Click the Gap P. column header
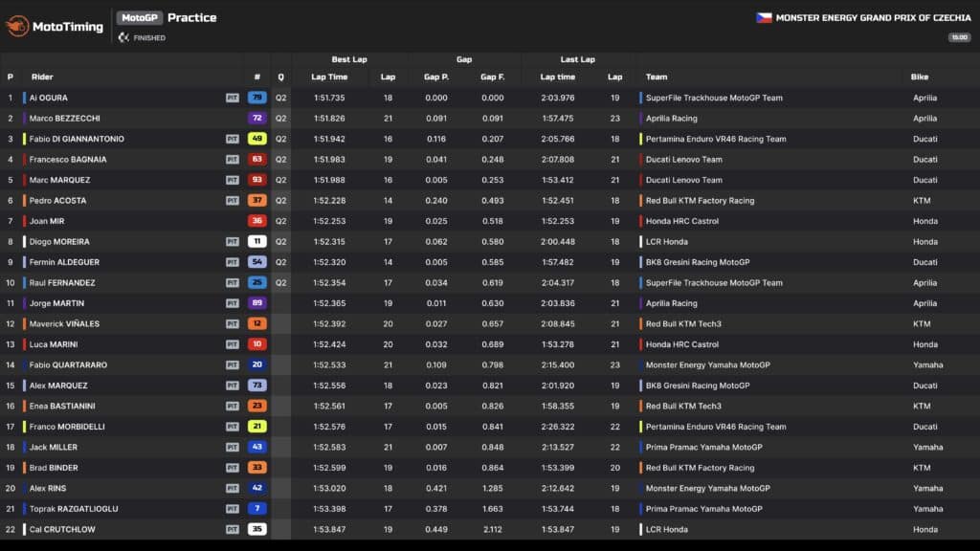The width and height of the screenshot is (980, 551). tap(436, 77)
